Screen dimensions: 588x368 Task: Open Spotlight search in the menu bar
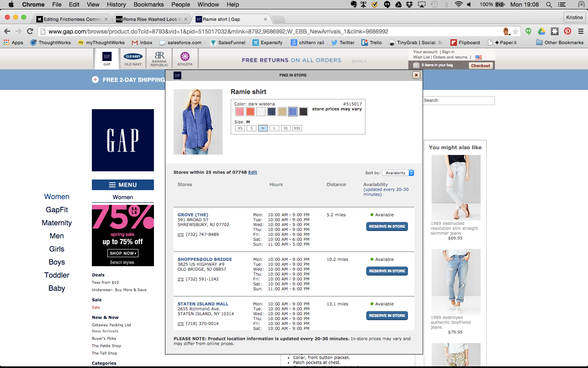(549, 4)
